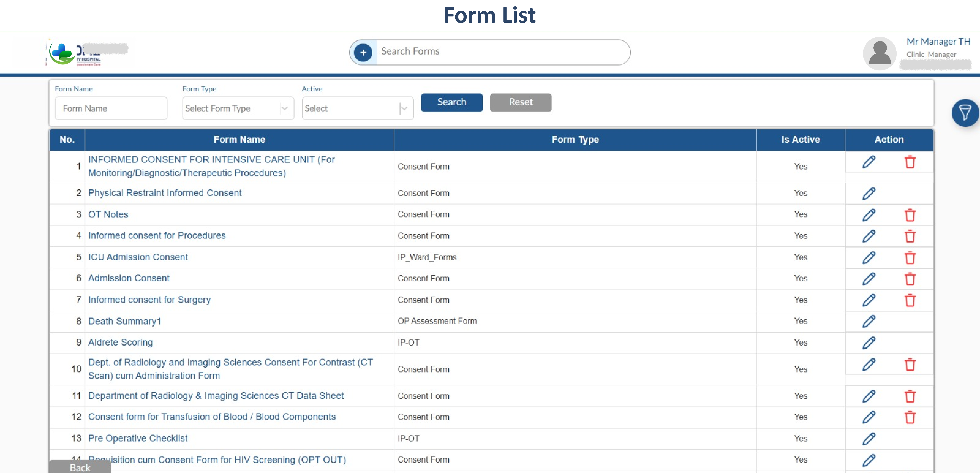Viewport: 980px width, 473px height.
Task: Delete the Transfusion of Blood consent form
Action: pos(910,417)
